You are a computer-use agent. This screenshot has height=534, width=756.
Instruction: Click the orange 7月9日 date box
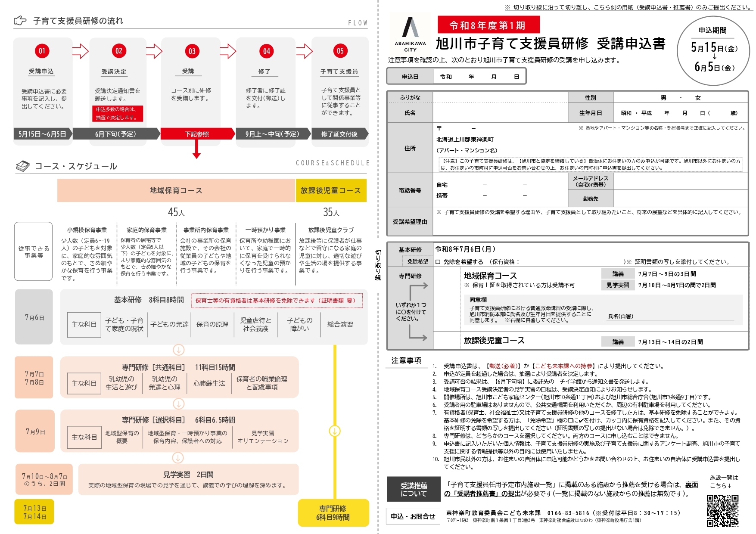(35, 431)
